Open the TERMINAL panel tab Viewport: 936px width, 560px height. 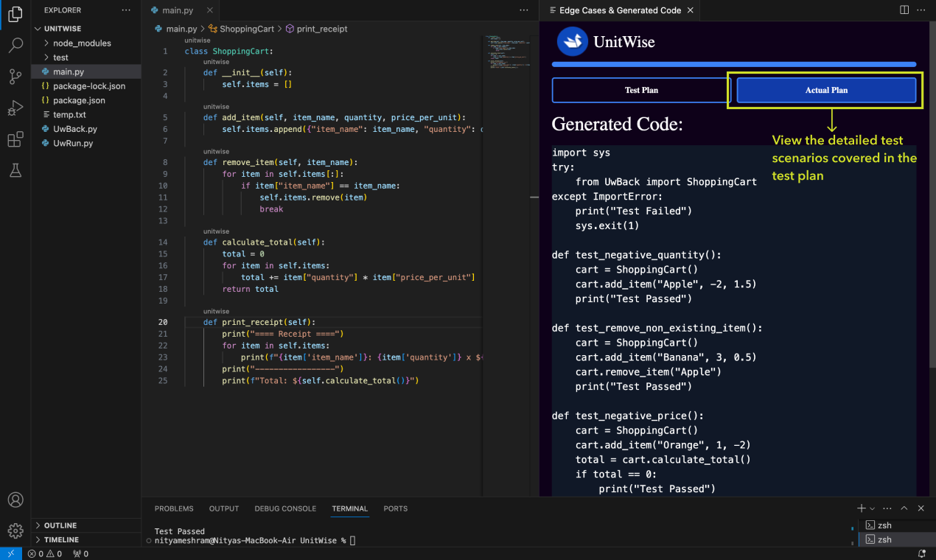point(349,508)
